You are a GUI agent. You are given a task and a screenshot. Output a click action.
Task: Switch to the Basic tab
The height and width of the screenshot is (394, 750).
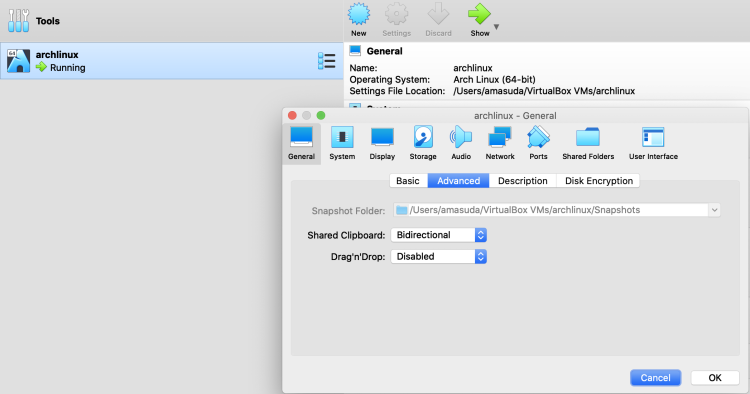(x=408, y=181)
